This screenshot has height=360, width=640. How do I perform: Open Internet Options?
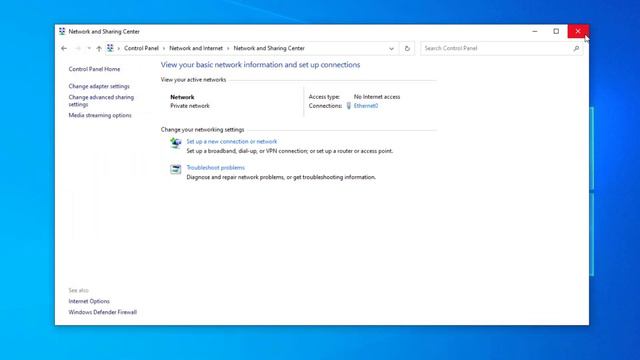[89, 301]
